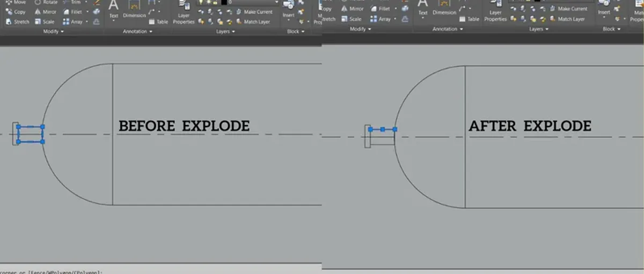Insert a Table in After Explode window

469,19
